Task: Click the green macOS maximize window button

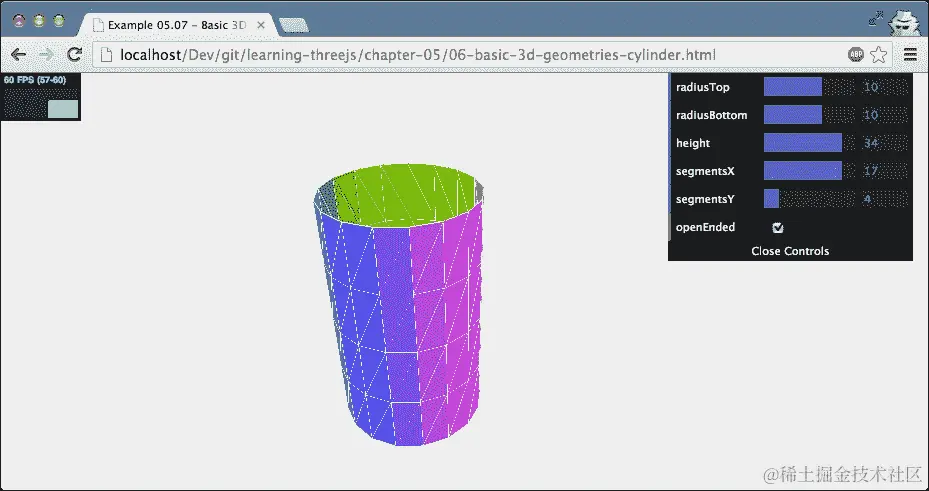Action: coord(59,21)
